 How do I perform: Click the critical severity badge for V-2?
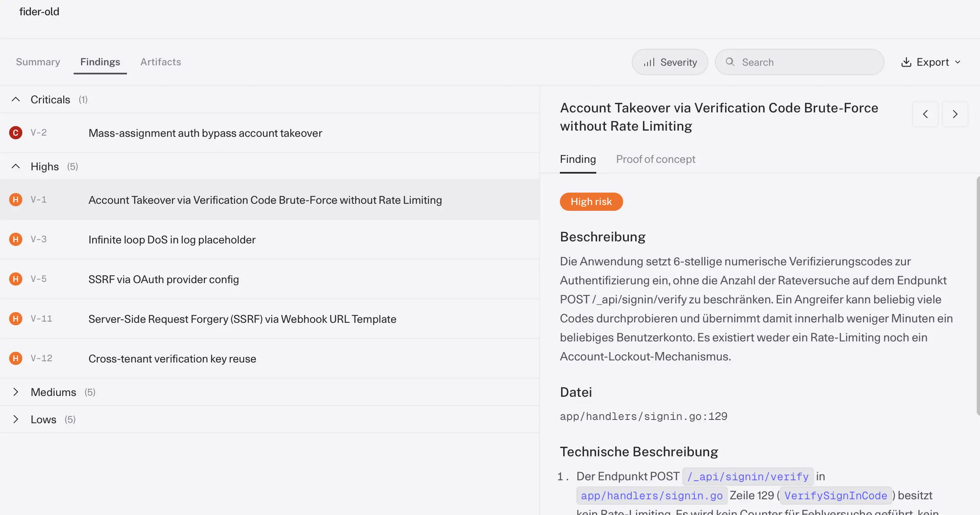click(x=16, y=133)
